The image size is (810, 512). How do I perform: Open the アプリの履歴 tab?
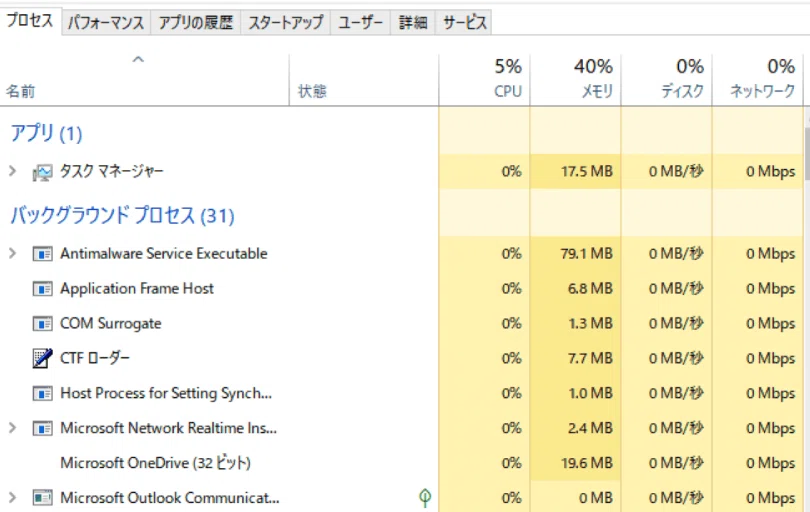coord(195,23)
